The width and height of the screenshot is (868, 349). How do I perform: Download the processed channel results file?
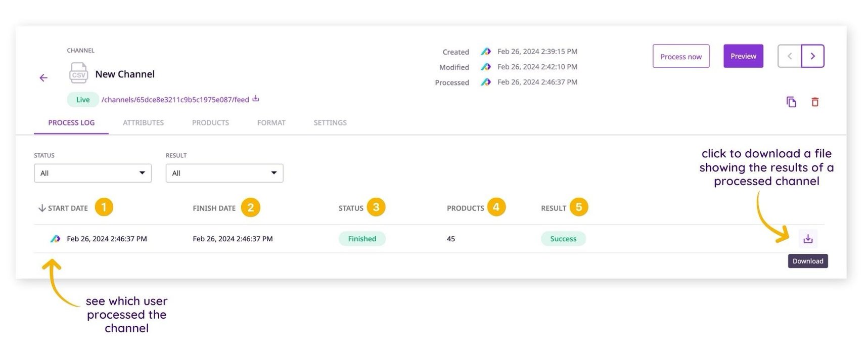click(808, 239)
